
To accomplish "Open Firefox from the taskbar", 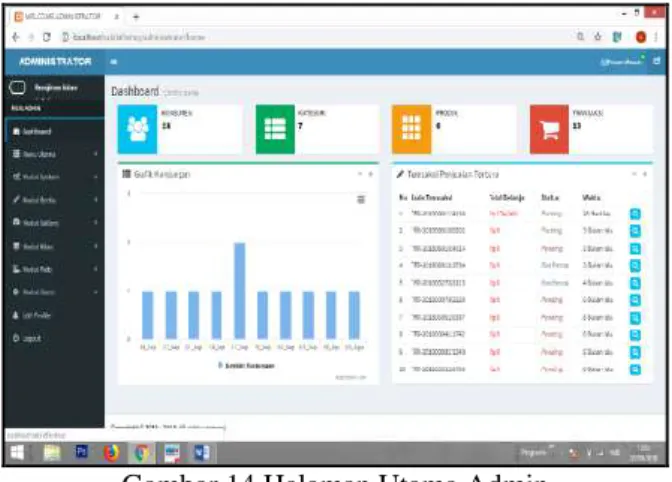I will coord(111,453).
